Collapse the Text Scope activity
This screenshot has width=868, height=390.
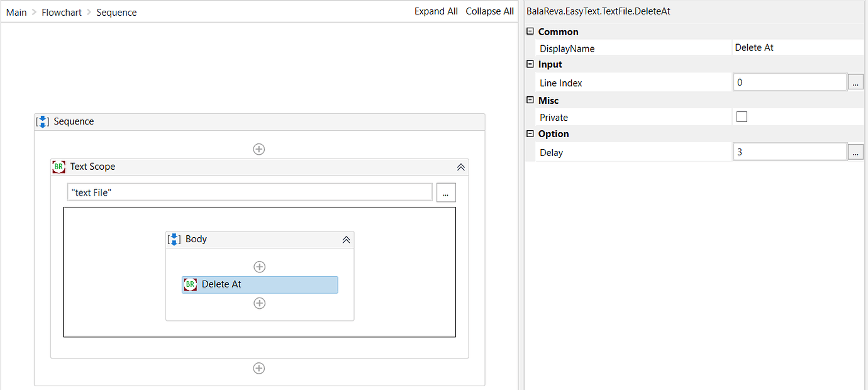[460, 167]
